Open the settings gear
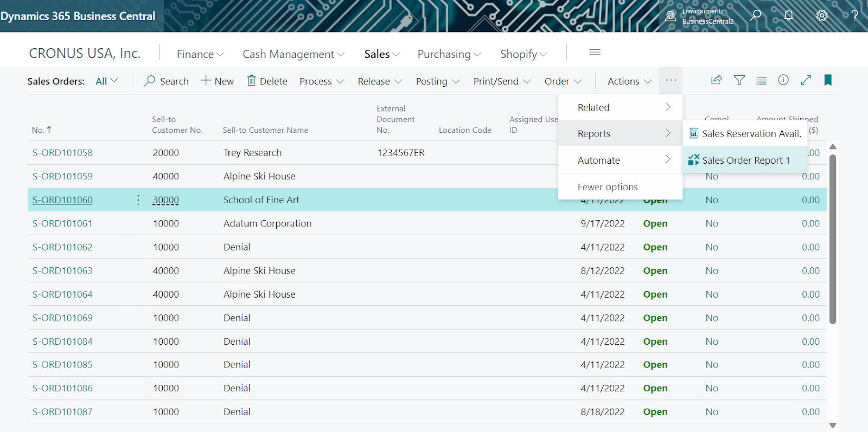868x432 pixels. pyautogui.click(x=822, y=15)
